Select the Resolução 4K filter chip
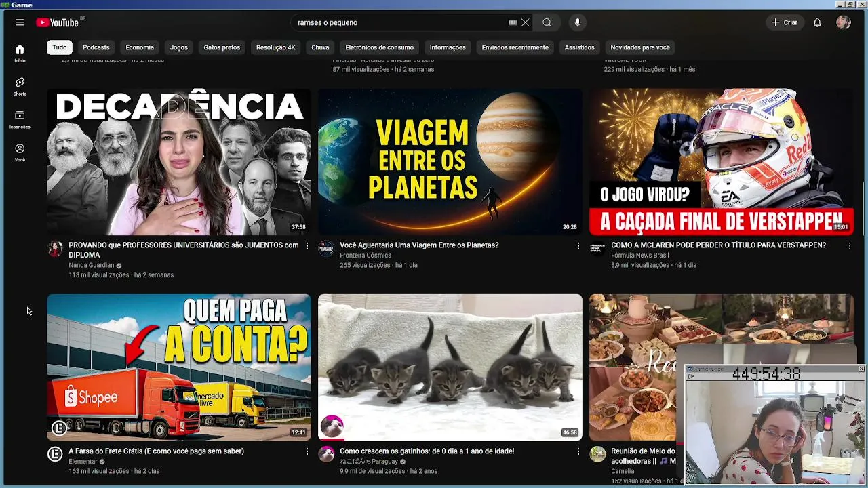Viewport: 868px width, 488px height. point(275,47)
